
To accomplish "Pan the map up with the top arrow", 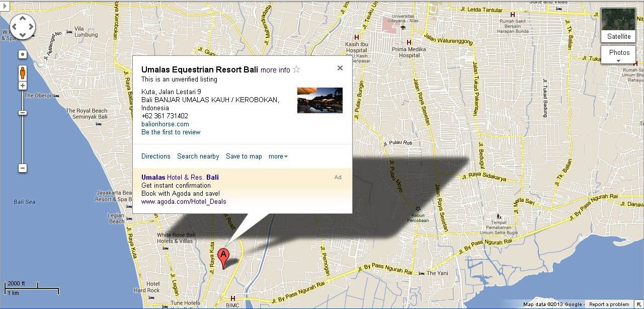I will (x=23, y=18).
